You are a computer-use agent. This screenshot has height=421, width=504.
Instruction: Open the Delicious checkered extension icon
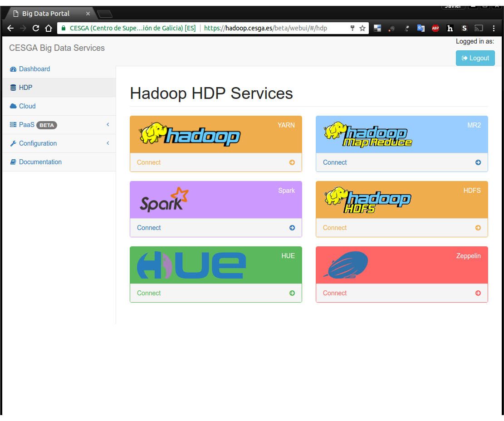pos(377,28)
